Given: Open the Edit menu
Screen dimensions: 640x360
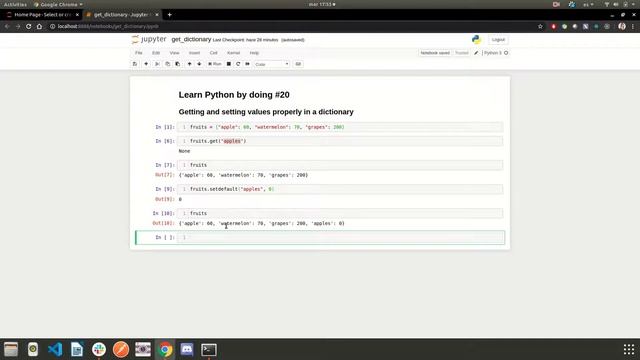Looking at the screenshot, I should pyautogui.click(x=156, y=53).
